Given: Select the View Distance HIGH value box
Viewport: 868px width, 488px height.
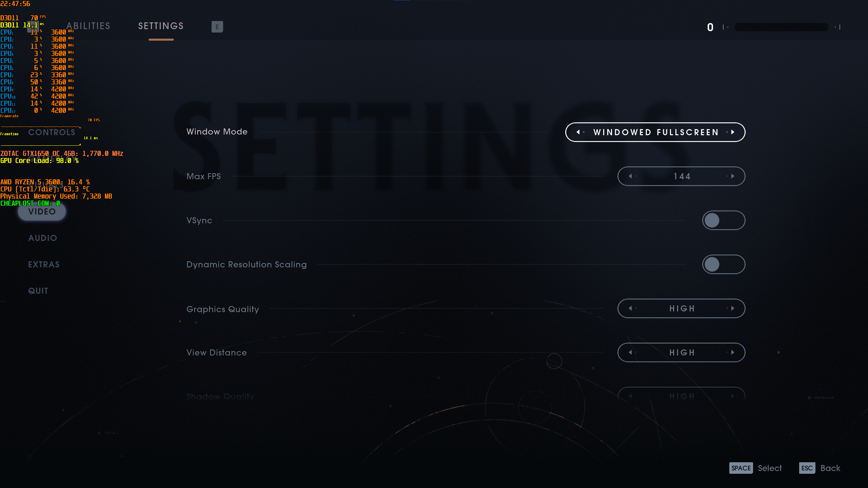Looking at the screenshot, I should pyautogui.click(x=682, y=352).
